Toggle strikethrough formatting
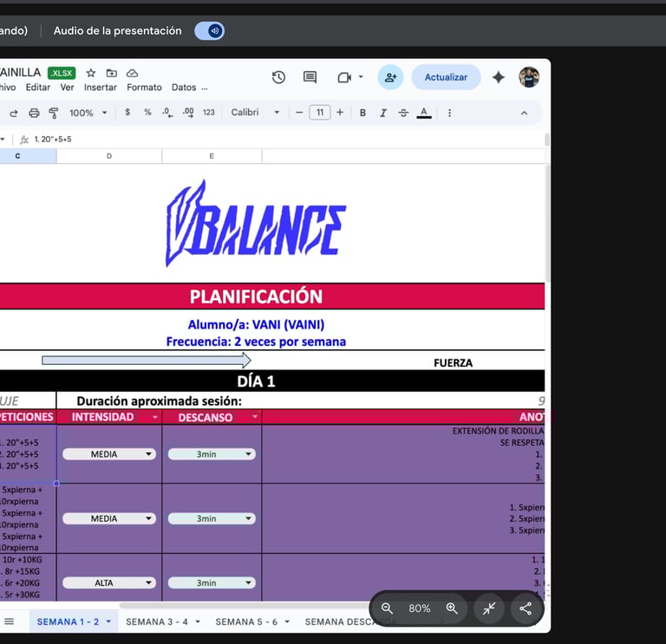 (403, 113)
